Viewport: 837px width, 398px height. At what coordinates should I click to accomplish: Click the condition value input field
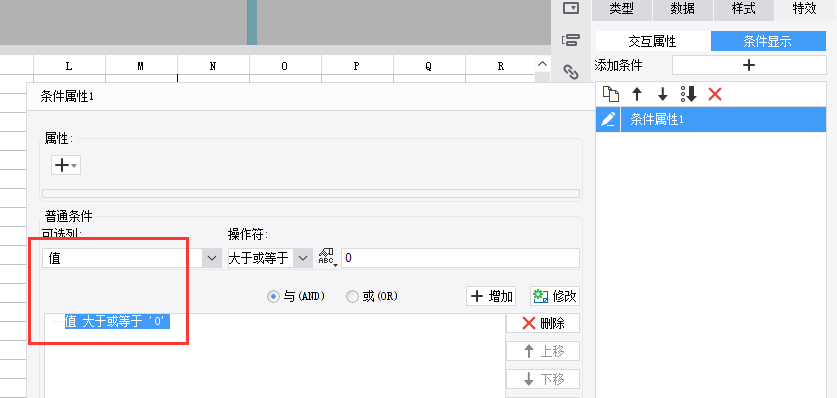point(460,258)
